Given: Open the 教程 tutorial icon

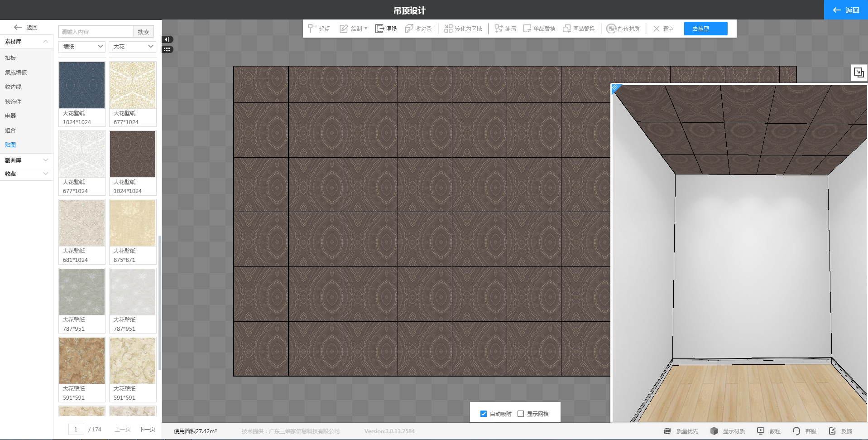Looking at the screenshot, I should (x=761, y=431).
